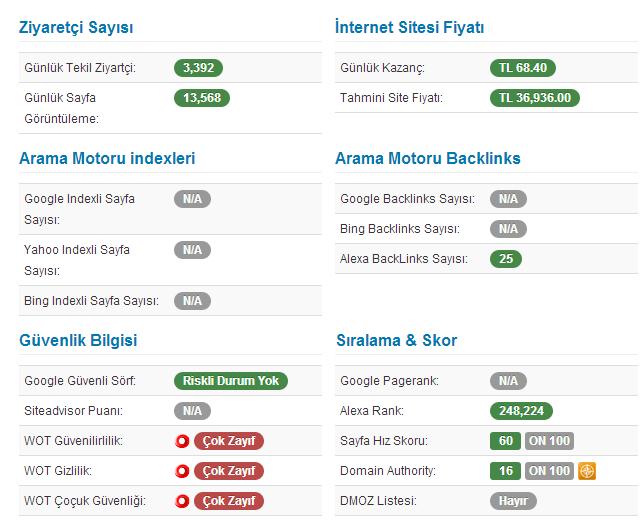
Task: Click the Alexa BackLinks count badge 25
Action: coord(506,259)
